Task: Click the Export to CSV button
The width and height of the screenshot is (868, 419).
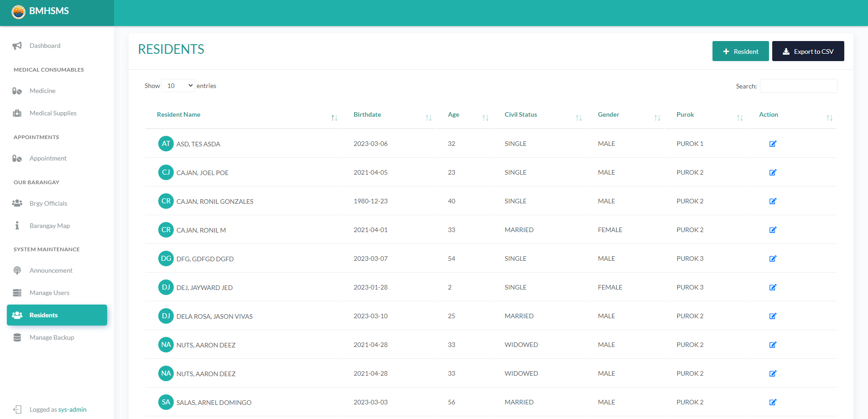Action: click(808, 51)
